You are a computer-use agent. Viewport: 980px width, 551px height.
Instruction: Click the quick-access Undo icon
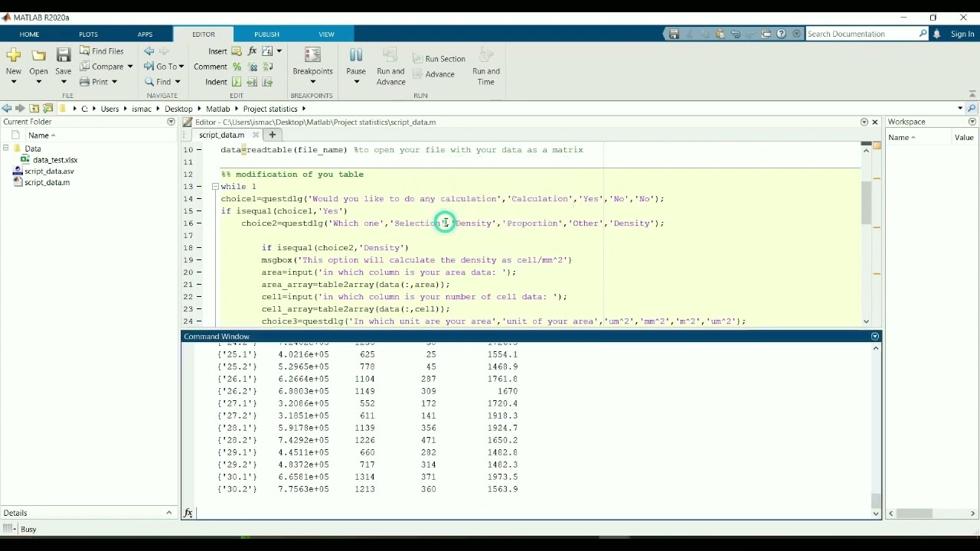pyautogui.click(x=735, y=34)
